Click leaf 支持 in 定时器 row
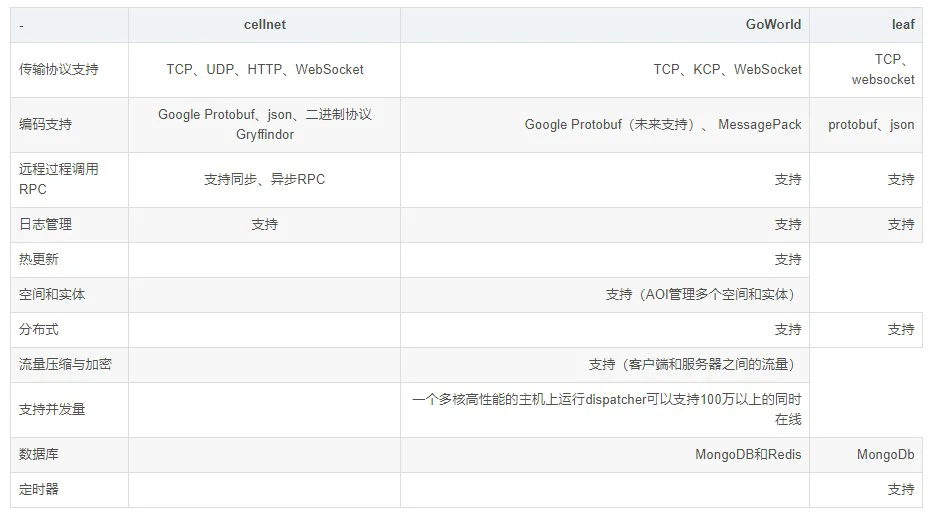The image size is (940, 524). click(901, 489)
